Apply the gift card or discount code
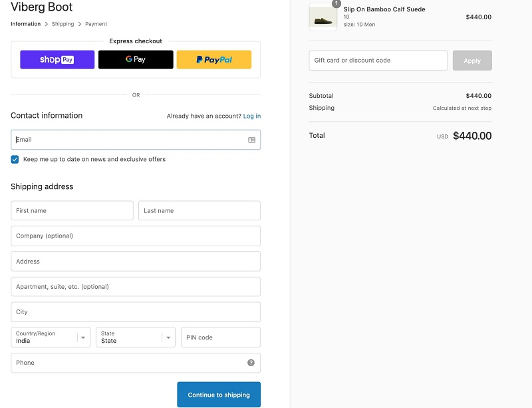 point(472,61)
